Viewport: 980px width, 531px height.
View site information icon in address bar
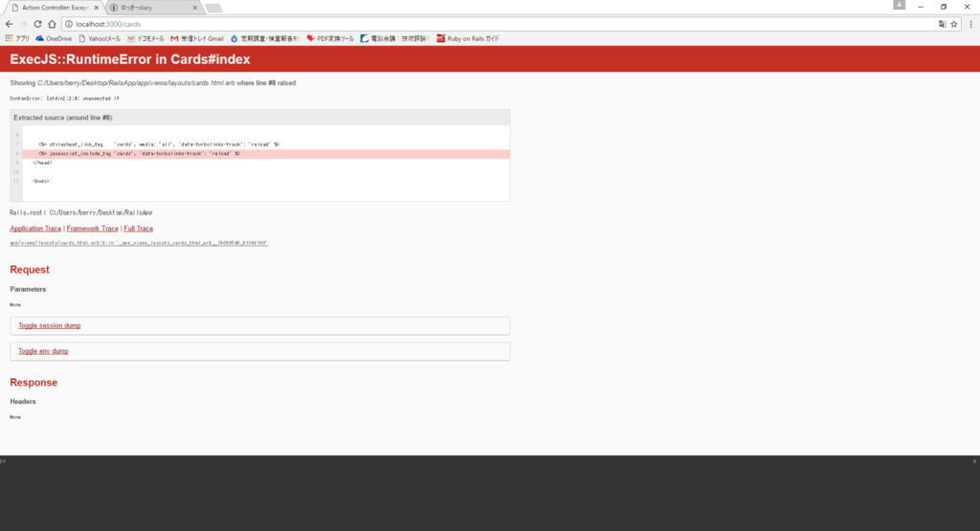point(69,24)
